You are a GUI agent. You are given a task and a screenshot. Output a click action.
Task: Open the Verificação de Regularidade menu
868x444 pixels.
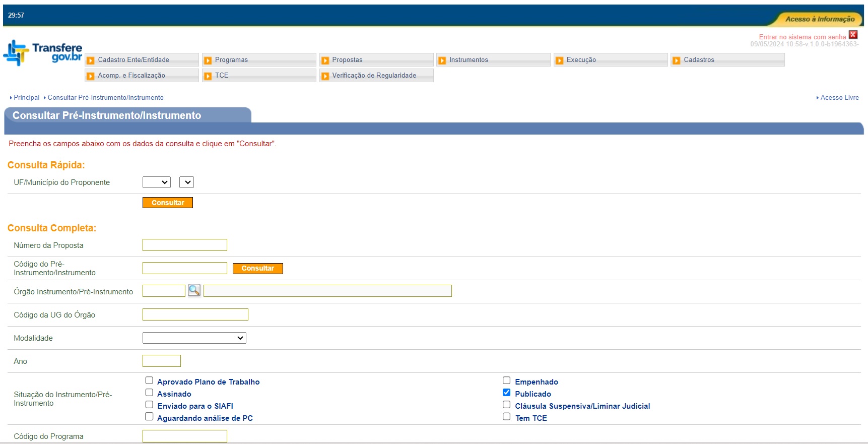[x=374, y=76]
